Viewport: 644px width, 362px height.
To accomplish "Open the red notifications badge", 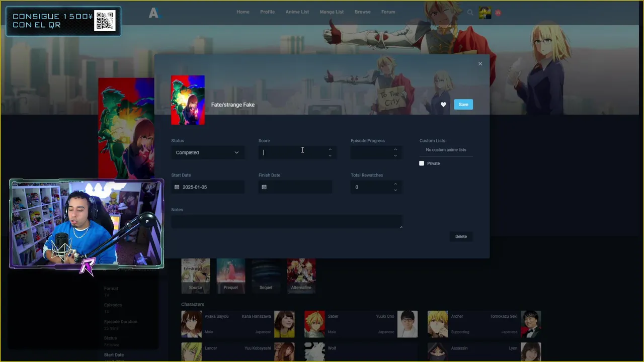I will [x=498, y=13].
